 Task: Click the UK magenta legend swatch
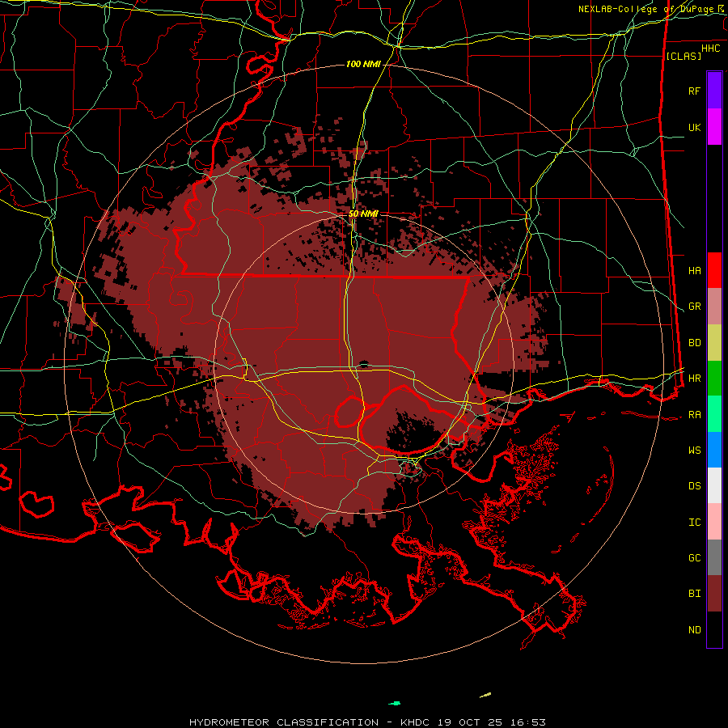pos(714,127)
